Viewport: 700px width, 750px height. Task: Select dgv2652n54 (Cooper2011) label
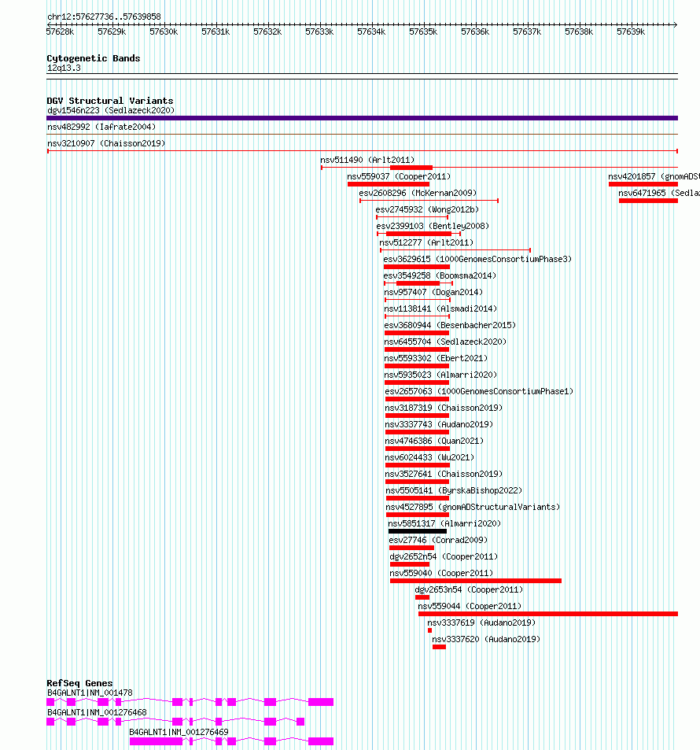pos(444,556)
